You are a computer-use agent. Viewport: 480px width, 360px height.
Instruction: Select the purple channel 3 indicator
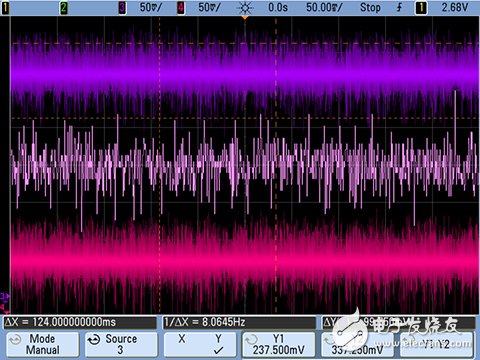click(x=122, y=7)
